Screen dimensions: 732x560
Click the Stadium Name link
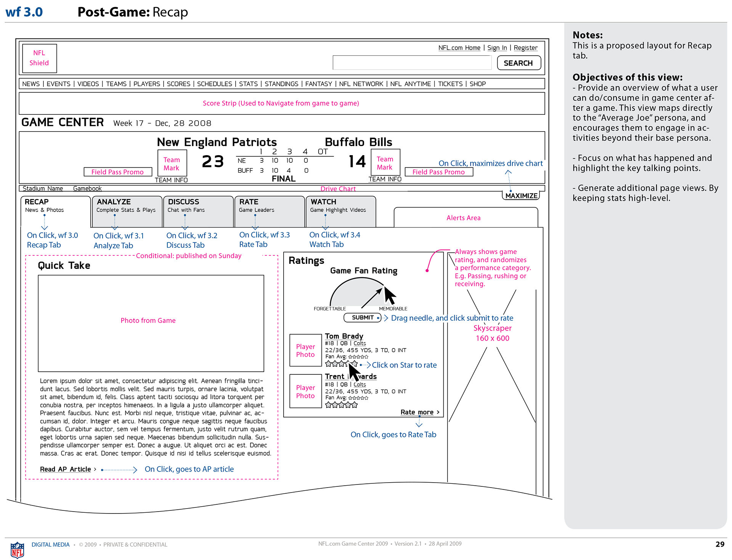point(43,188)
